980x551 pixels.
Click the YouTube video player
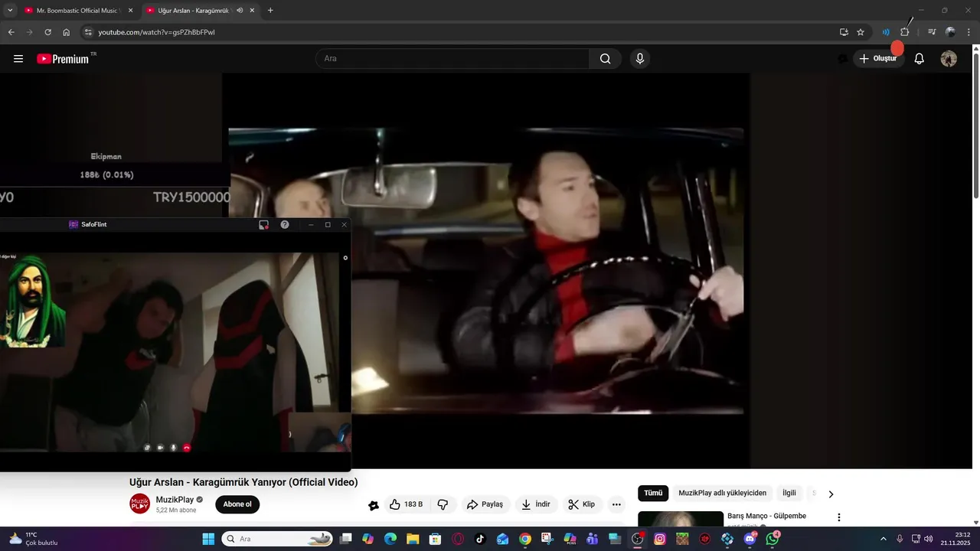[x=485, y=271]
